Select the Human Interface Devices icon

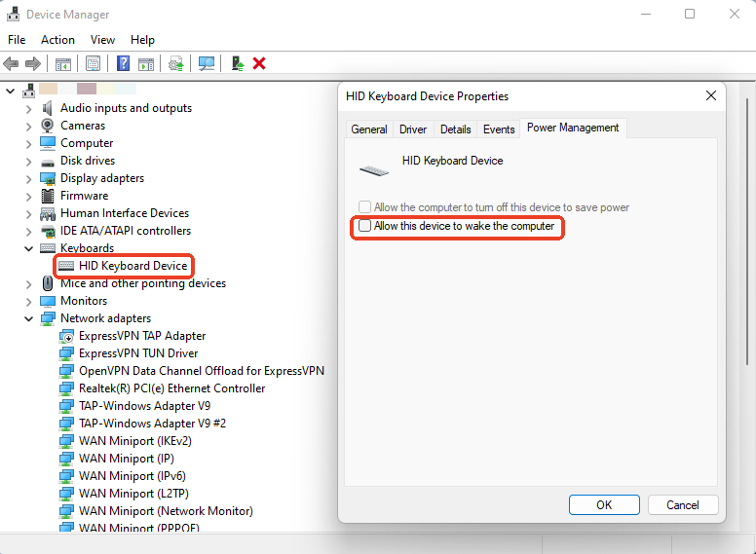click(x=47, y=213)
